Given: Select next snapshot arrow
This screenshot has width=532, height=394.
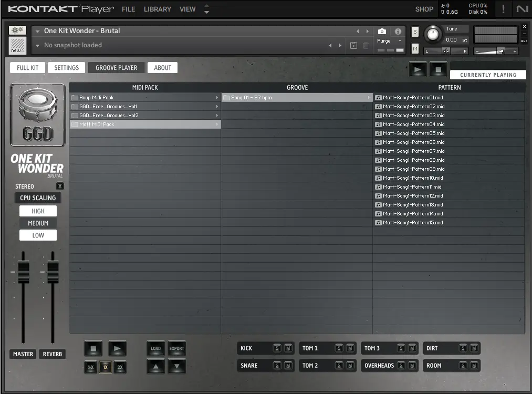Looking at the screenshot, I should click(340, 46).
